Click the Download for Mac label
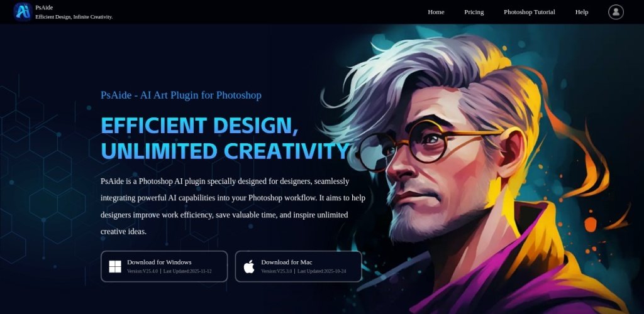This screenshot has height=314, width=644. pos(287,262)
